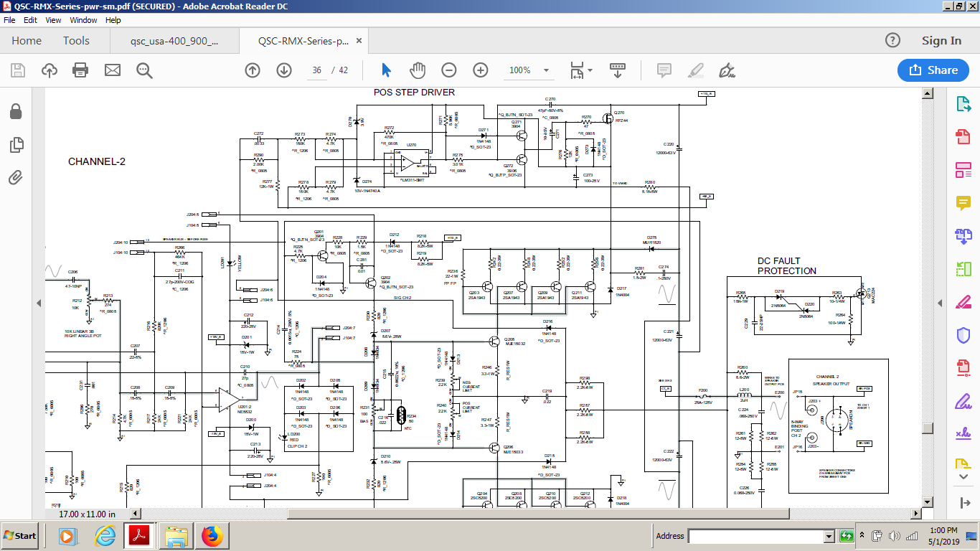Print the document using printer icon
The image size is (980, 551).
tap(80, 70)
